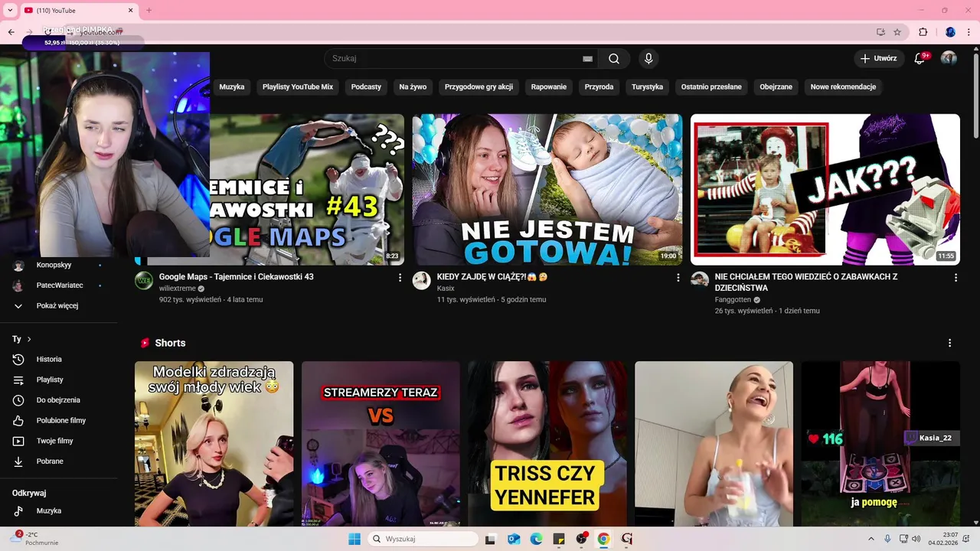Expand Pokaż więcej subscriptions list
Viewport: 980px width, 551px height.
(x=58, y=305)
